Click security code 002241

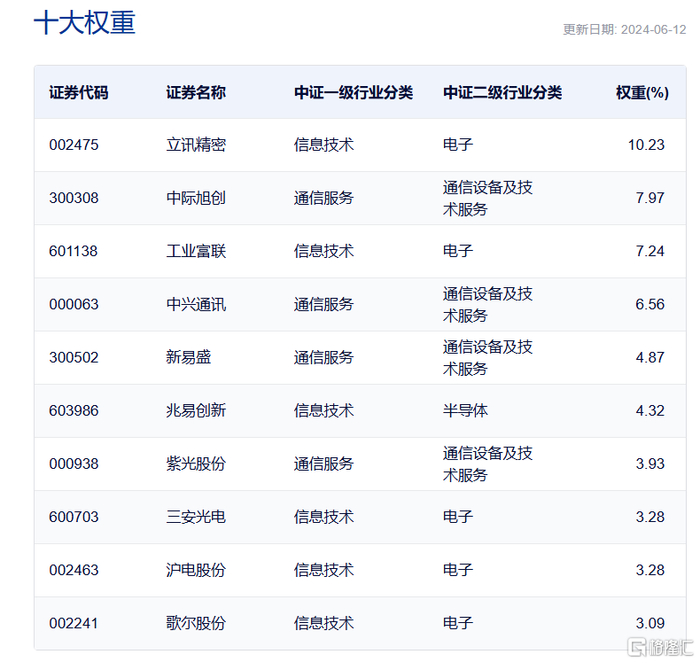pos(74,623)
